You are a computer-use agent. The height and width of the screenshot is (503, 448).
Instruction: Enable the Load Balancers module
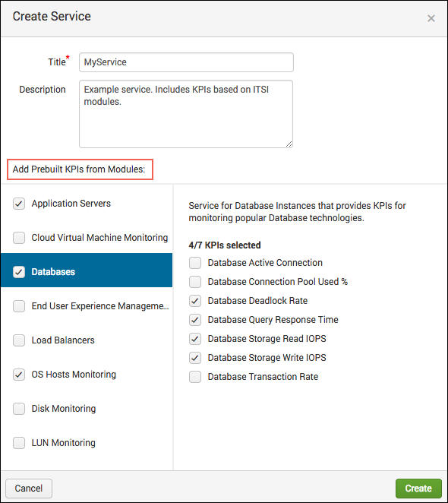19,340
